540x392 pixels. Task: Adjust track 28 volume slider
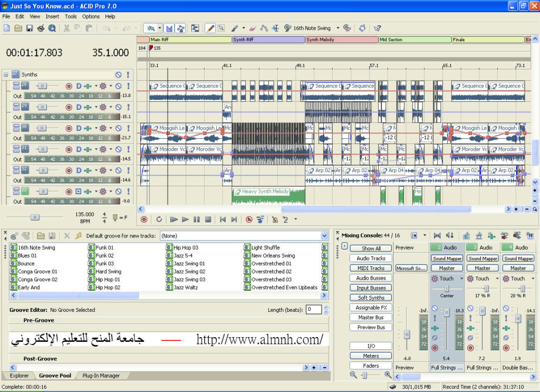tap(42, 86)
